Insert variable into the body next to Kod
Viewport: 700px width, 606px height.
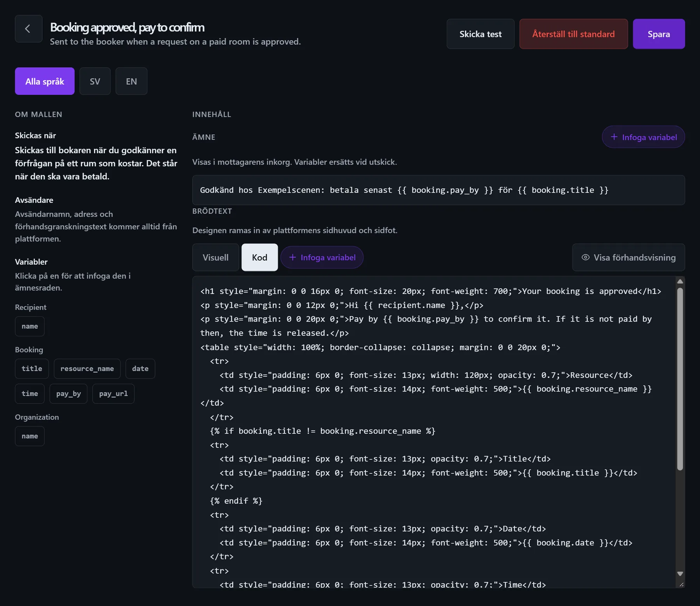[x=322, y=257]
